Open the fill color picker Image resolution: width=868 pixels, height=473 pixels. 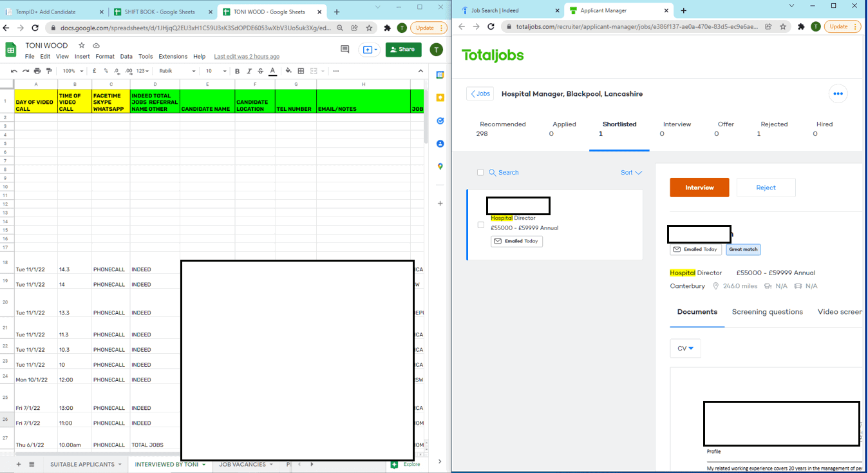coord(288,71)
